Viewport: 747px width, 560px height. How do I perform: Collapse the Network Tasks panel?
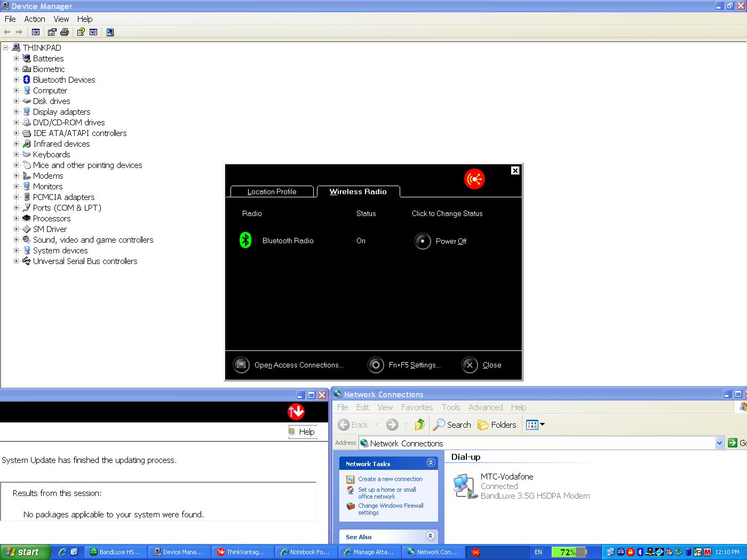tap(431, 463)
